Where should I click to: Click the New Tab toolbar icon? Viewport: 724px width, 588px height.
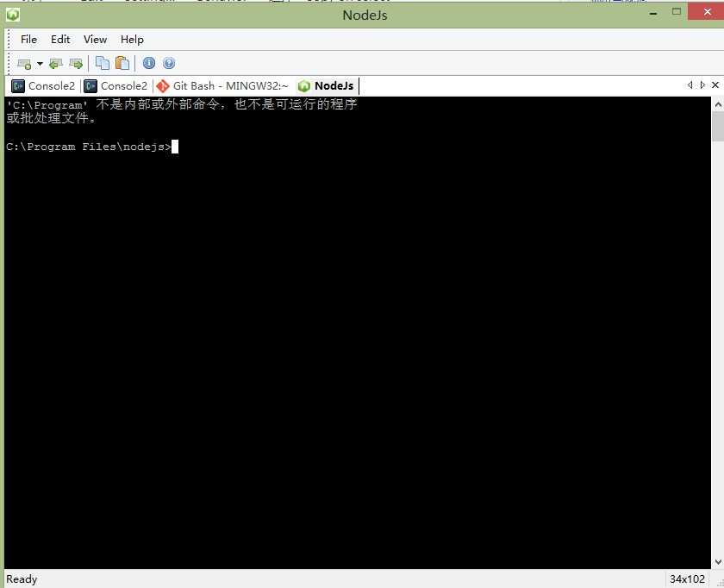pos(24,63)
